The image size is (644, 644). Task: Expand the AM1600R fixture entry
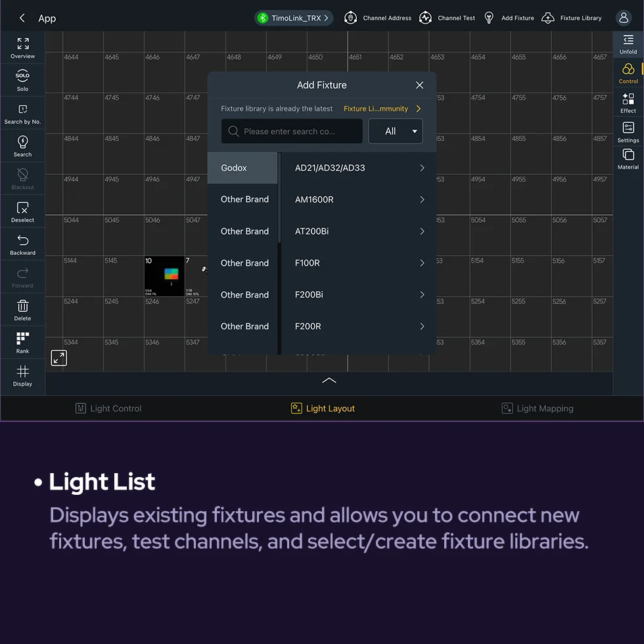click(359, 200)
